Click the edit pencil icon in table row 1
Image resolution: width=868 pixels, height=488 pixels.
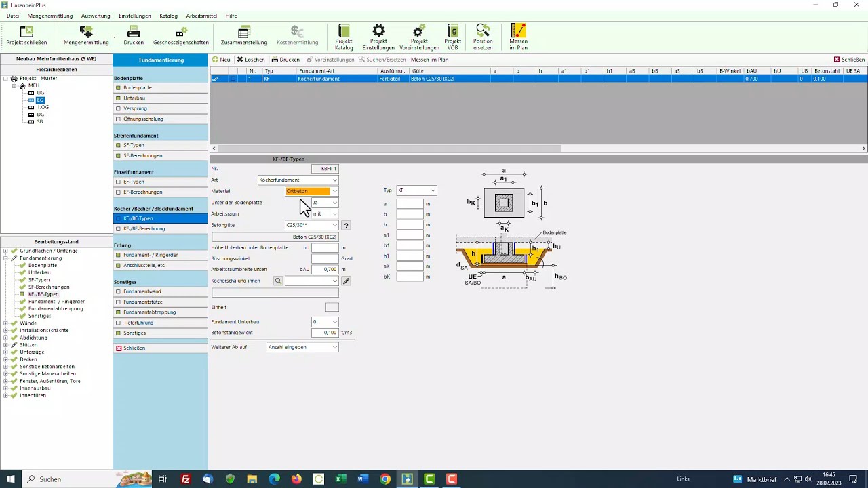point(215,79)
